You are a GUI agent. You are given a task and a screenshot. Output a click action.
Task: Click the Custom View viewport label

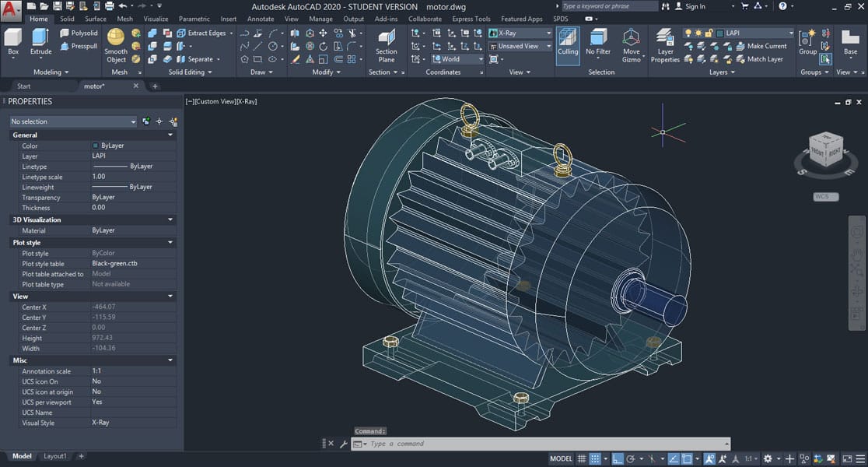click(217, 101)
